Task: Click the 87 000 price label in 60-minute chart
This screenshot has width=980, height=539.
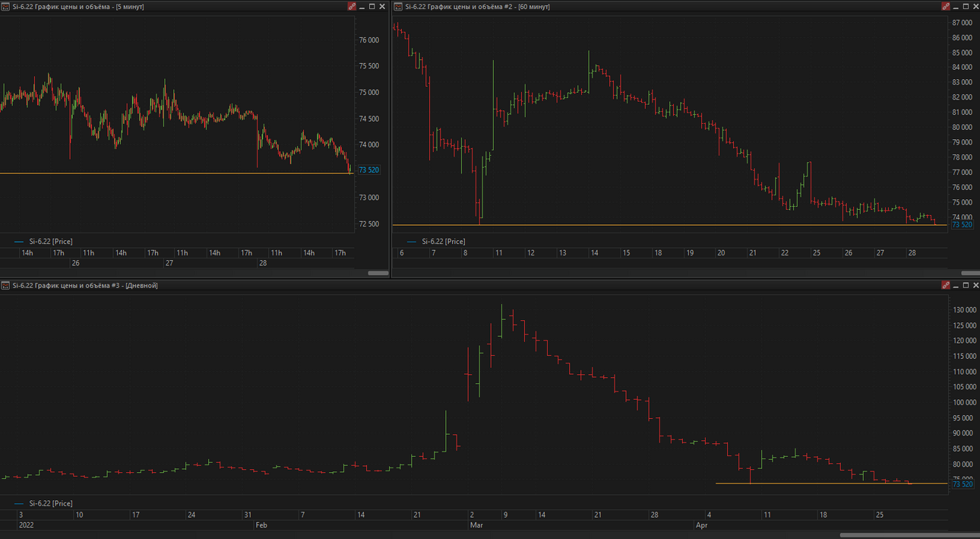Action: tap(962, 23)
